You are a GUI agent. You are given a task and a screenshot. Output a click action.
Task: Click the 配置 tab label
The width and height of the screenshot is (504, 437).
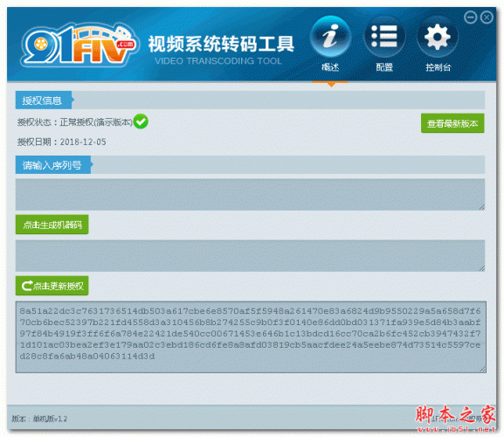384,67
